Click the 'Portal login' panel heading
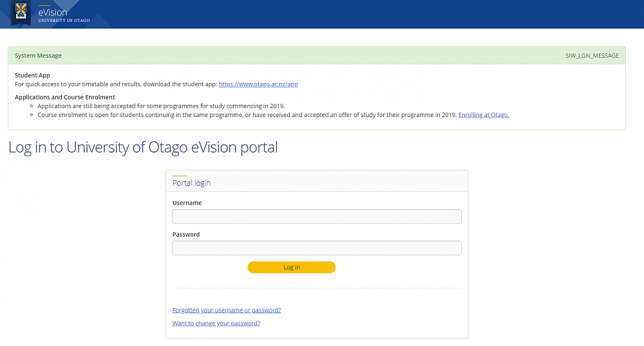Image resolution: width=644 pixels, height=346 pixels. (192, 183)
